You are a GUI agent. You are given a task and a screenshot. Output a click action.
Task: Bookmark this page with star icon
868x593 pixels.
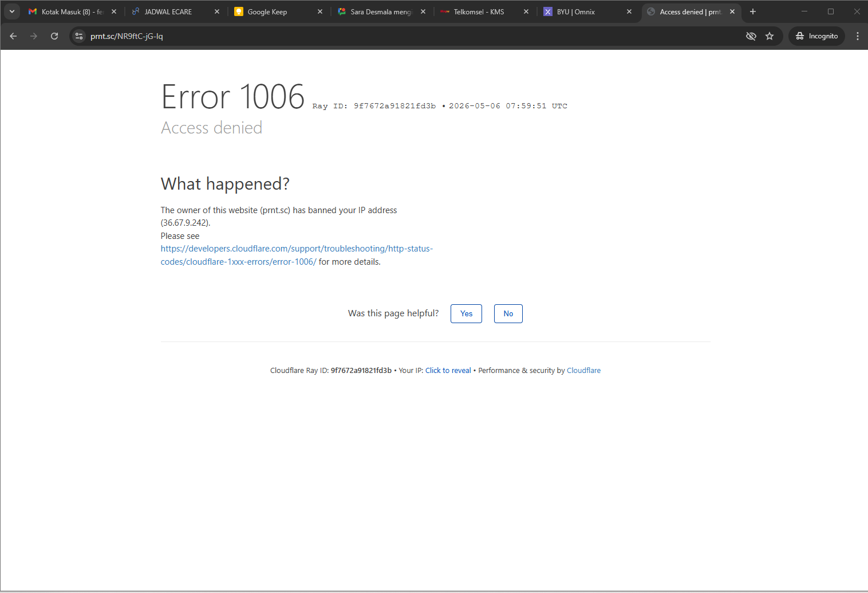(770, 36)
